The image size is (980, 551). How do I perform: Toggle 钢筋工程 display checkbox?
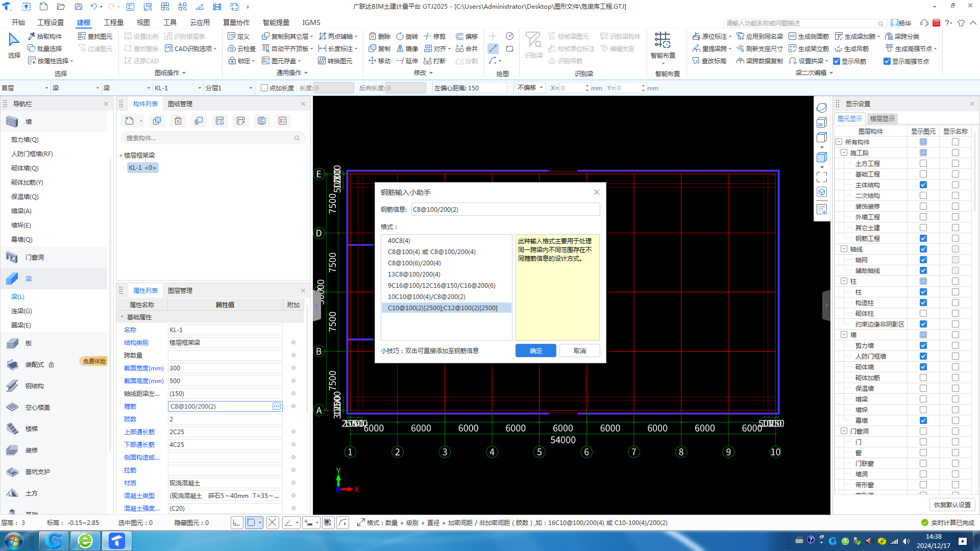[923, 238]
